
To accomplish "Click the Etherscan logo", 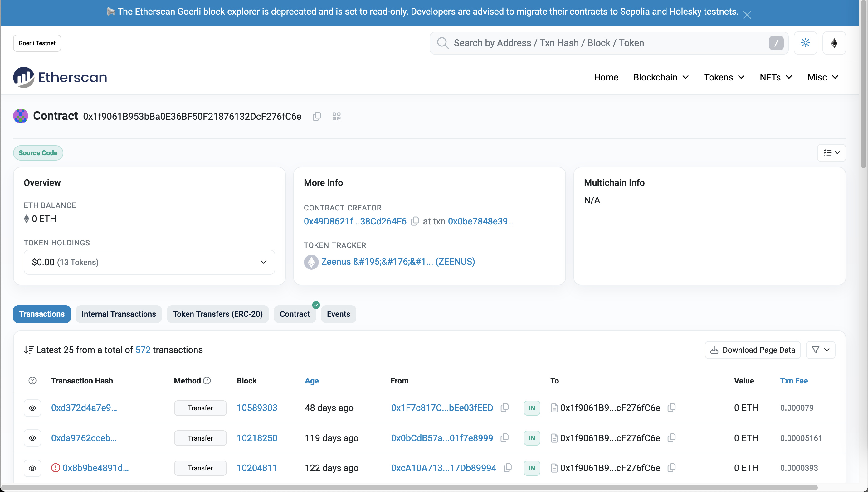I will pos(60,77).
